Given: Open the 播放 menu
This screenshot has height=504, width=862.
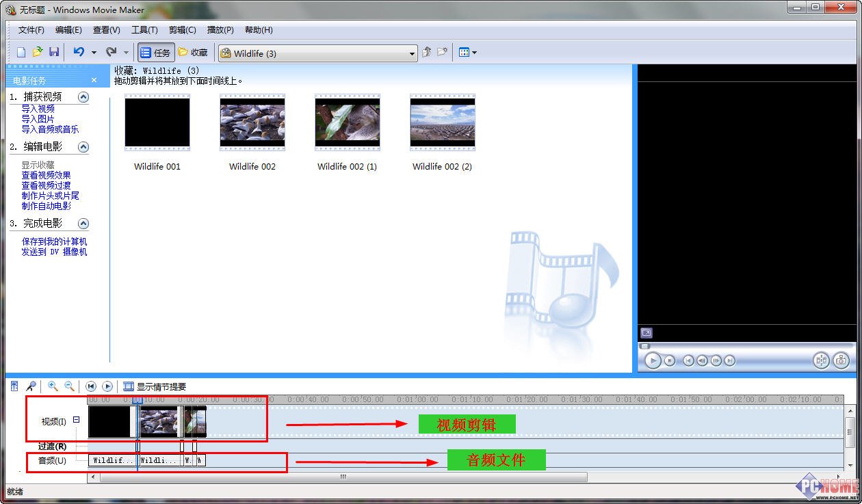Looking at the screenshot, I should click(x=218, y=29).
